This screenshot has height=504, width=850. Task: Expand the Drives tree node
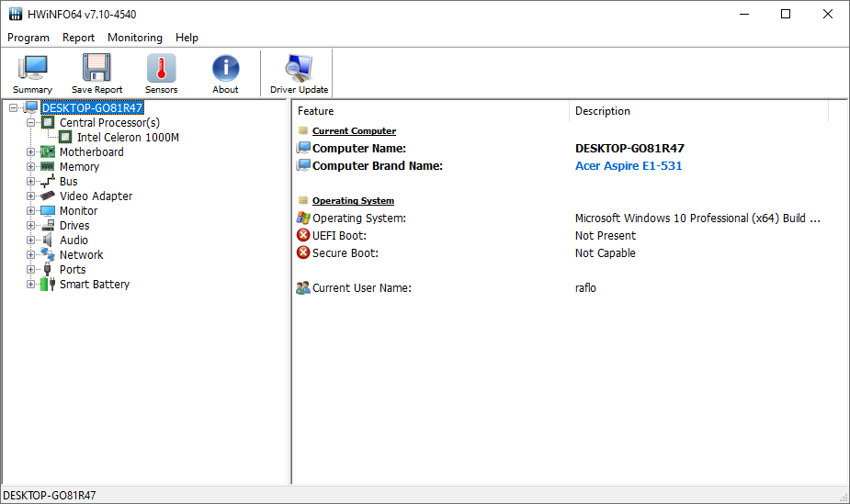[31, 225]
